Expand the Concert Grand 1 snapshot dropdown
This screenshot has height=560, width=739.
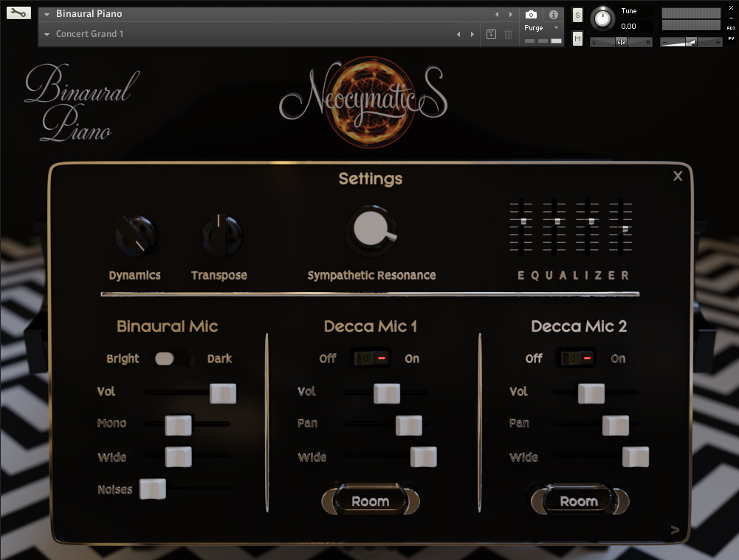point(47,35)
